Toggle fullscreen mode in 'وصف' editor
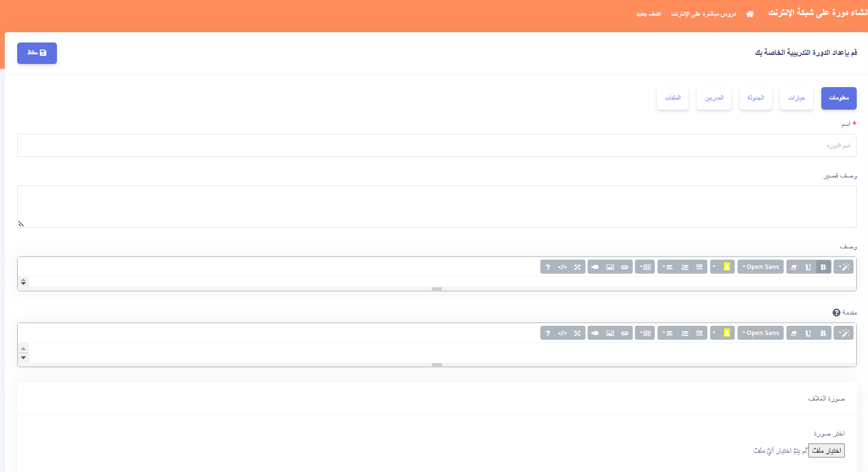The height and width of the screenshot is (472, 868). pos(577,267)
